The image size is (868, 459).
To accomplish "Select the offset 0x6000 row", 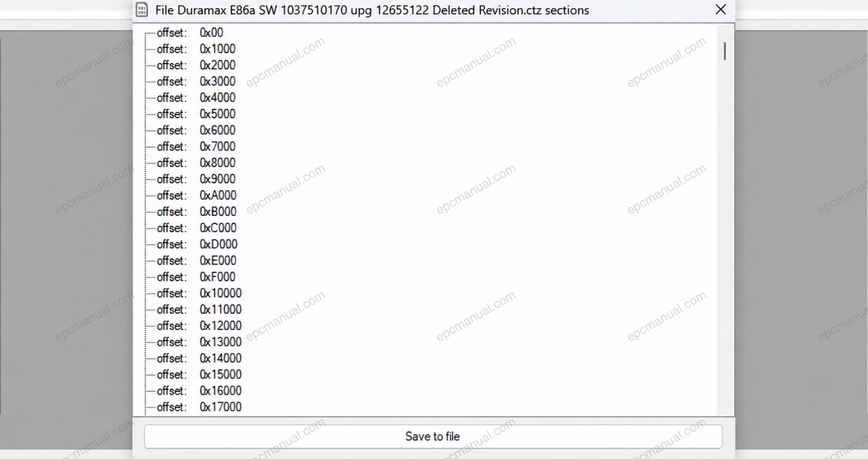I will 196,130.
